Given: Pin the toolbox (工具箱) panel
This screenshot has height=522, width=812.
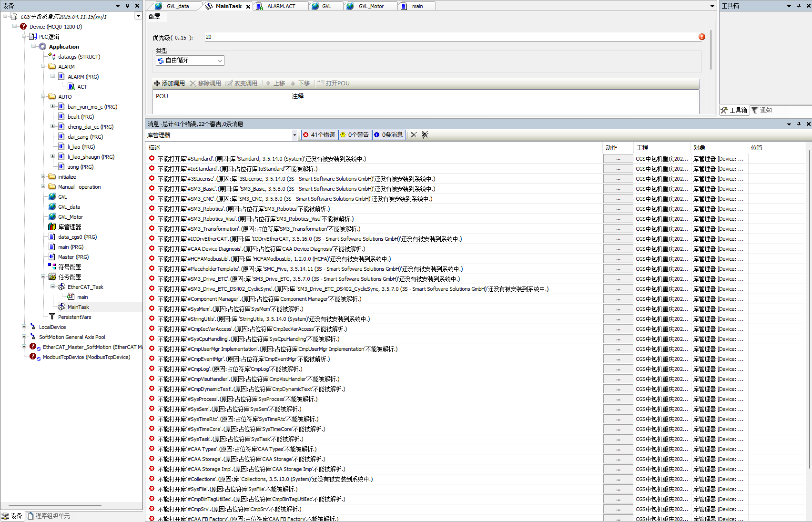Looking at the screenshot, I should point(799,6).
